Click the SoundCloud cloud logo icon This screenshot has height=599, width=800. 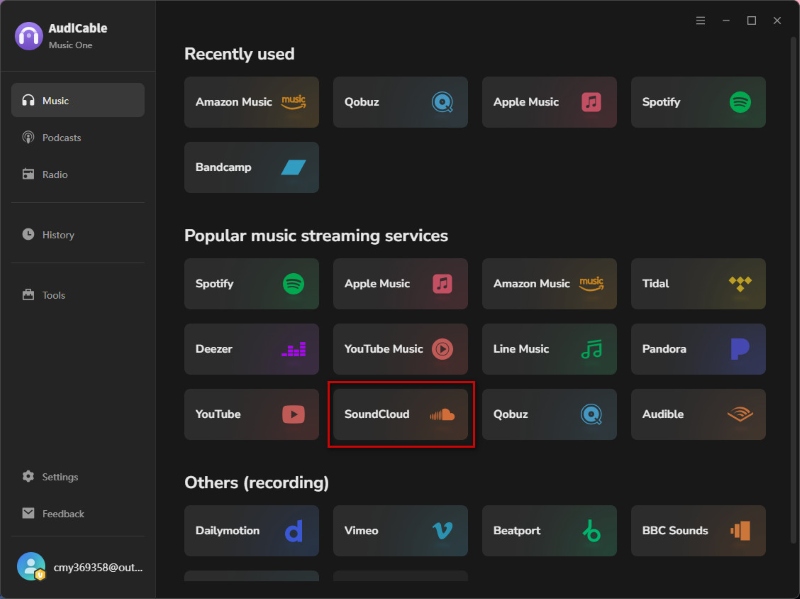(442, 414)
